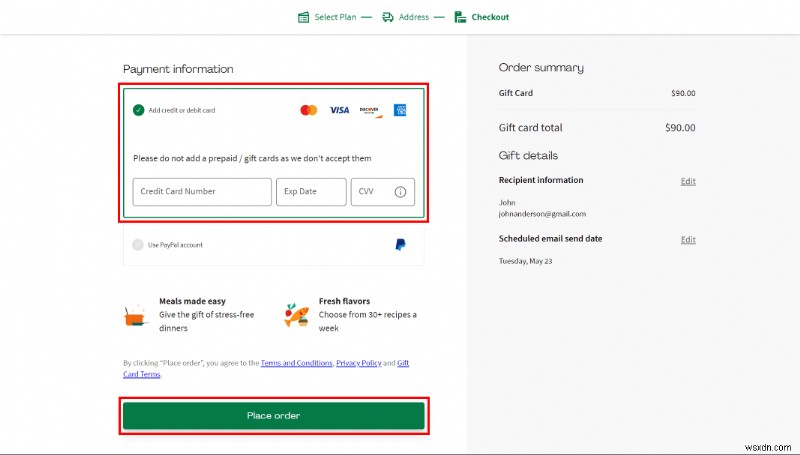
Task: Open the Privacy Policy link
Action: (x=359, y=363)
